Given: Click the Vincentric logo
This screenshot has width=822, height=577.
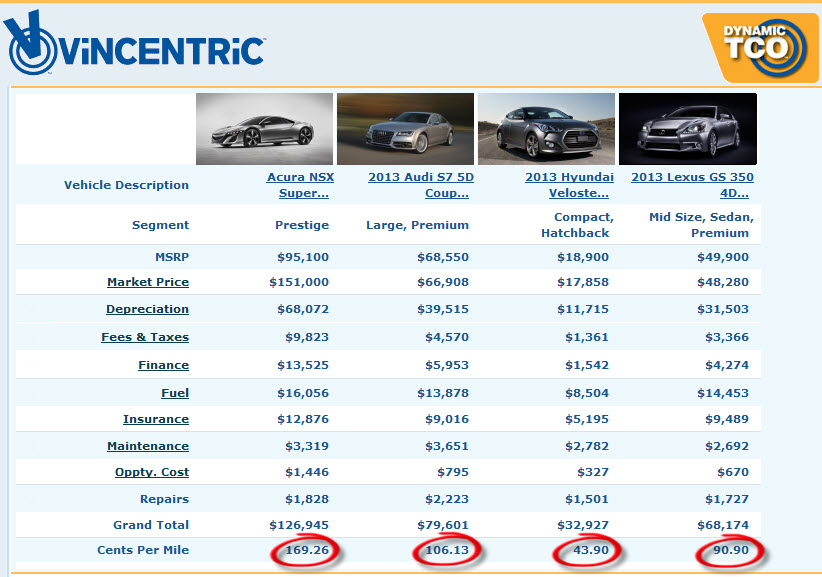Looking at the screenshot, I should click(134, 43).
